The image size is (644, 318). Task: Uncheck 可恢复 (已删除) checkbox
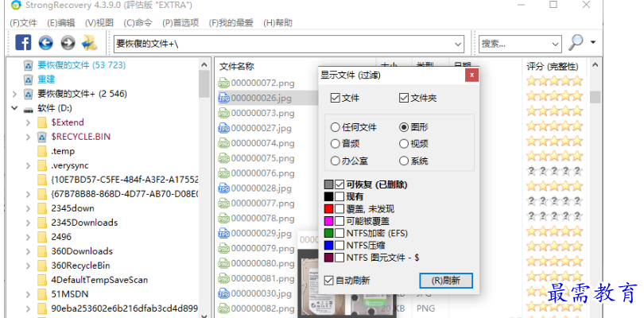tap(339, 184)
